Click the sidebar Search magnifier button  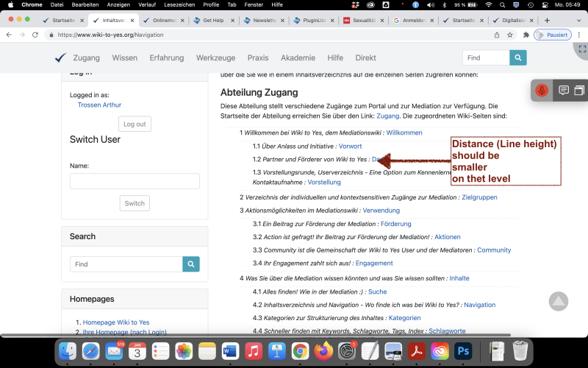(191, 264)
